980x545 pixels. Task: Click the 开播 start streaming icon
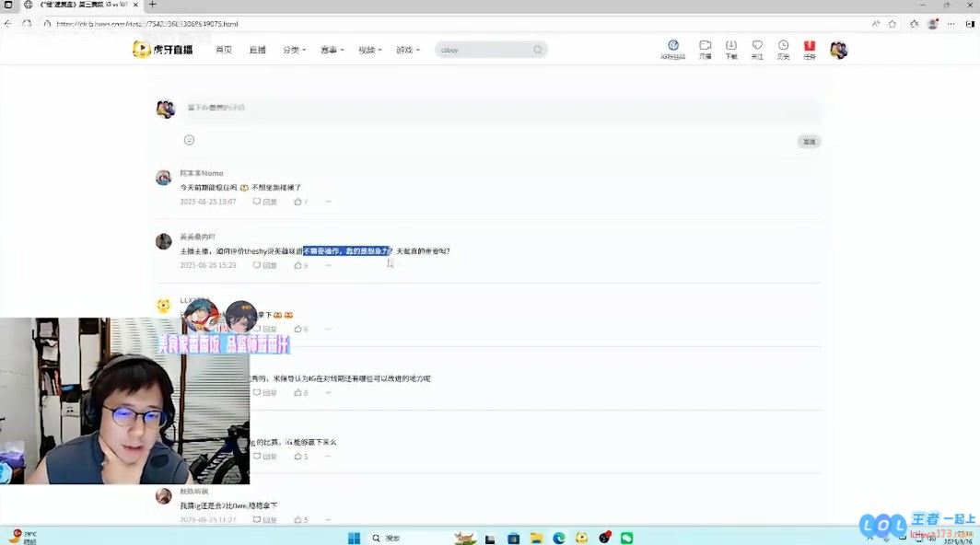tap(705, 50)
